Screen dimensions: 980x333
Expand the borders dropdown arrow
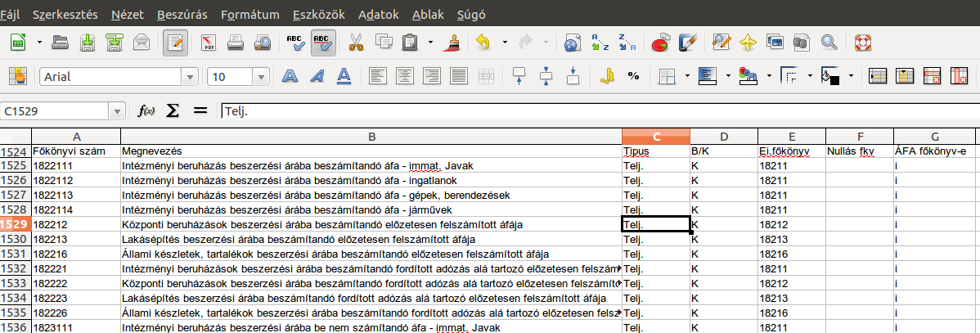click(687, 77)
